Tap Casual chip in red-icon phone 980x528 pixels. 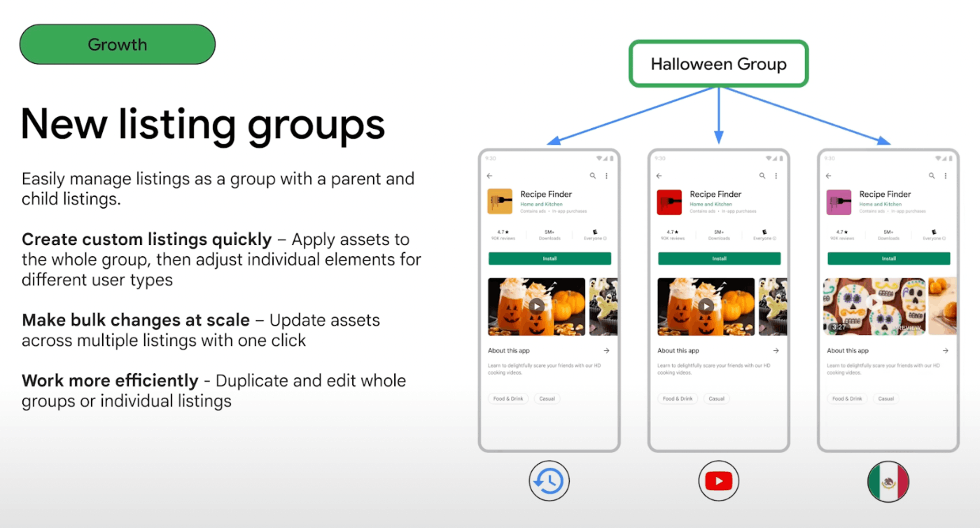click(717, 398)
